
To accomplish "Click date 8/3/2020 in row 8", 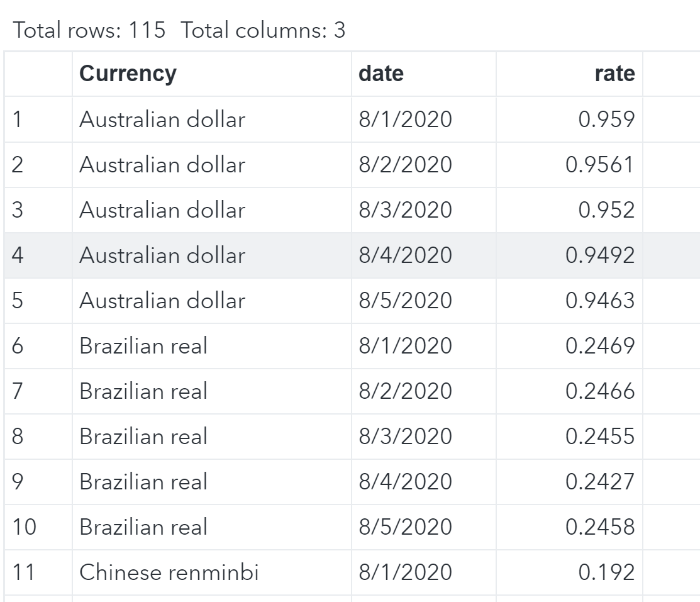I will point(405,437).
